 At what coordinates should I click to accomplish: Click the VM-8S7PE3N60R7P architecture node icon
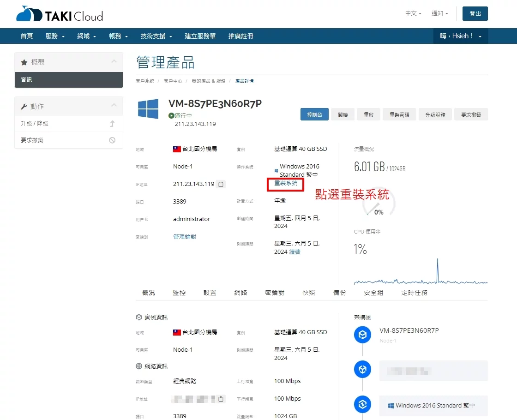pos(362,335)
